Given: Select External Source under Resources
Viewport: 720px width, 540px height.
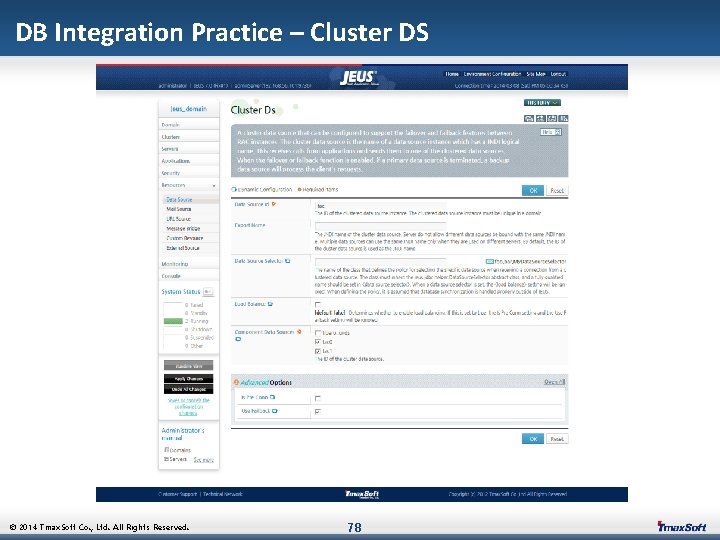Looking at the screenshot, I should tap(191, 248).
